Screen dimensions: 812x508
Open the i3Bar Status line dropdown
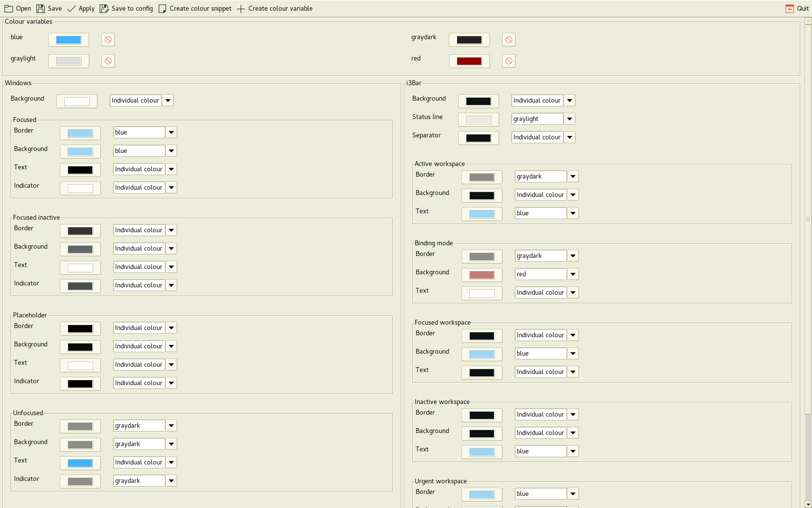(569, 119)
